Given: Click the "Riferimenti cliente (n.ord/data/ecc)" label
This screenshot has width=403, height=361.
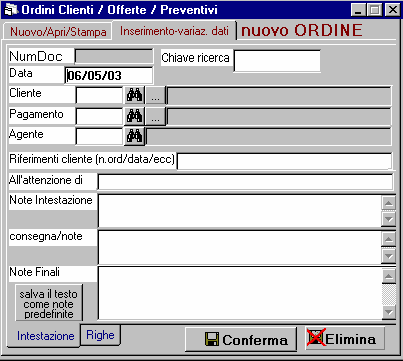Looking at the screenshot, I should coord(92,159).
